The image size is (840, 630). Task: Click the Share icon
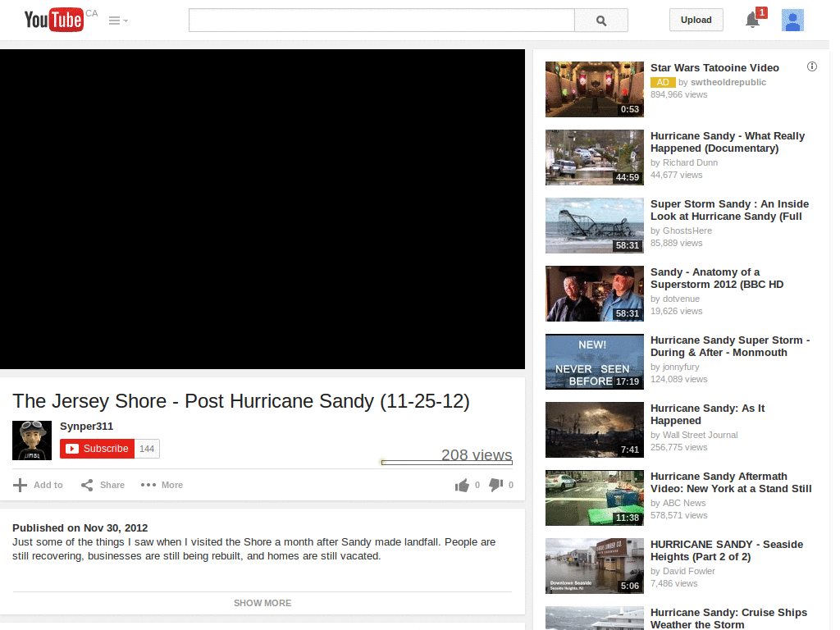87,485
